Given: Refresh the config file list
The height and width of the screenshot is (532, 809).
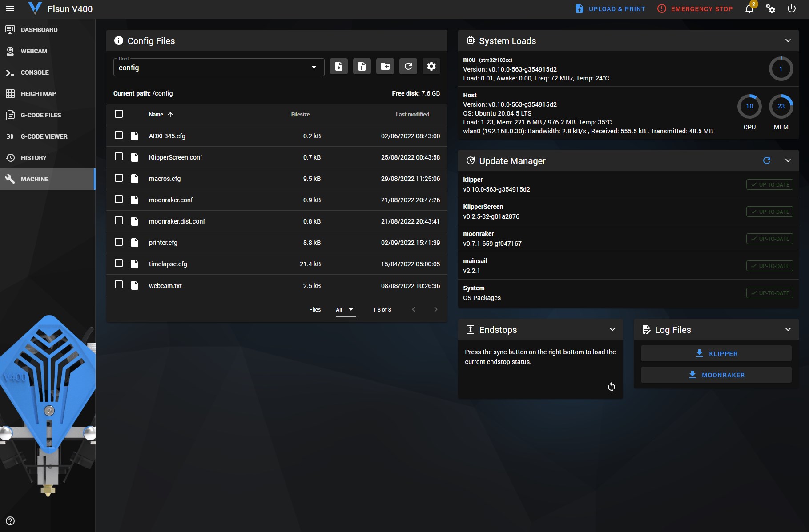Looking at the screenshot, I should pyautogui.click(x=408, y=67).
